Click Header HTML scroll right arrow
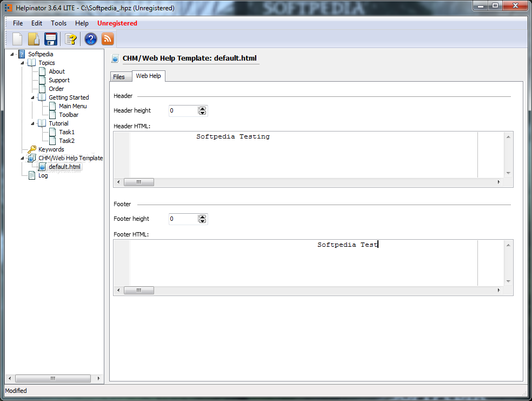Viewport: 532px width, 401px height. pyautogui.click(x=498, y=182)
